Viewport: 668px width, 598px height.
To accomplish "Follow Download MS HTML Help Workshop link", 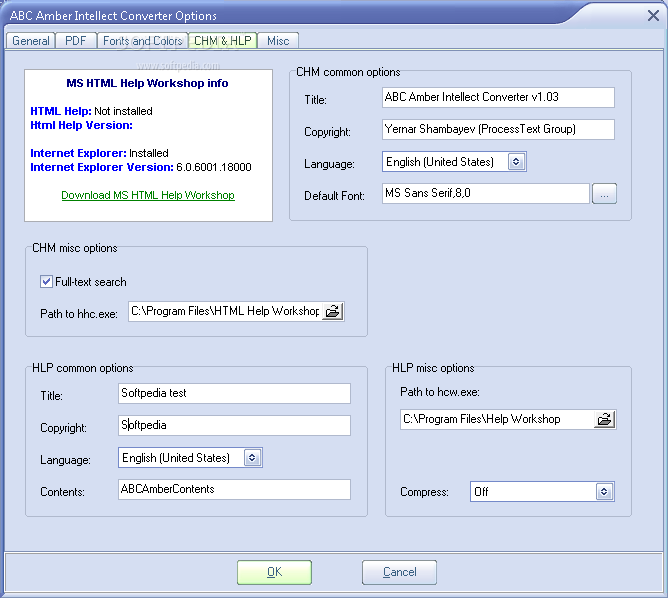I will [x=148, y=195].
